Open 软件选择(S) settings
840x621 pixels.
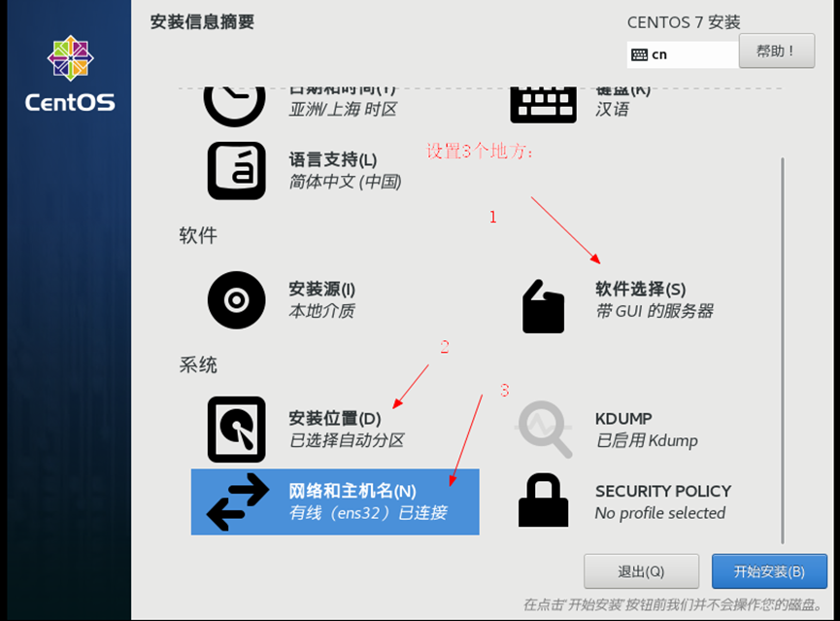[x=640, y=289]
